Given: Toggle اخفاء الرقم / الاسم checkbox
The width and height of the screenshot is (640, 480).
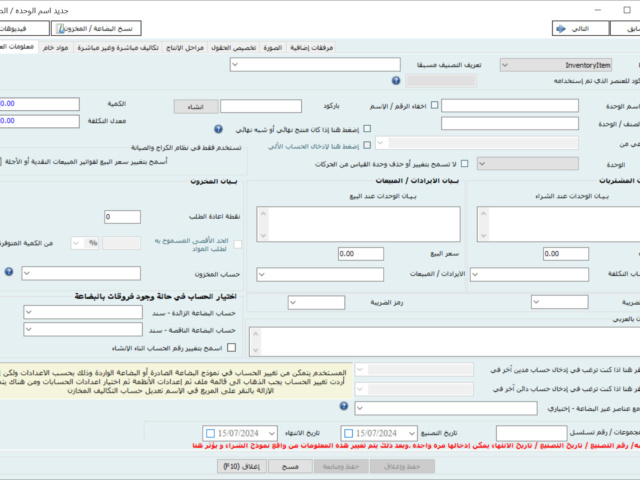Looking at the screenshot, I should pos(435,105).
